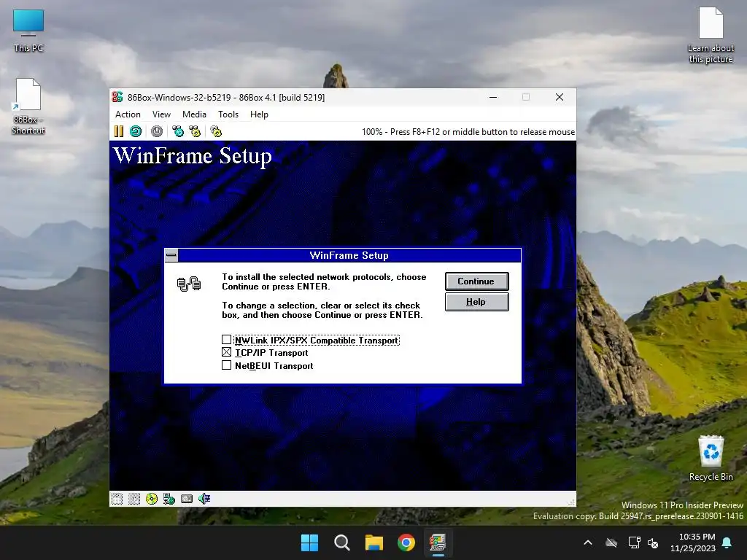The image size is (747, 560).
Task: Open the Media menu
Action: pos(194,114)
